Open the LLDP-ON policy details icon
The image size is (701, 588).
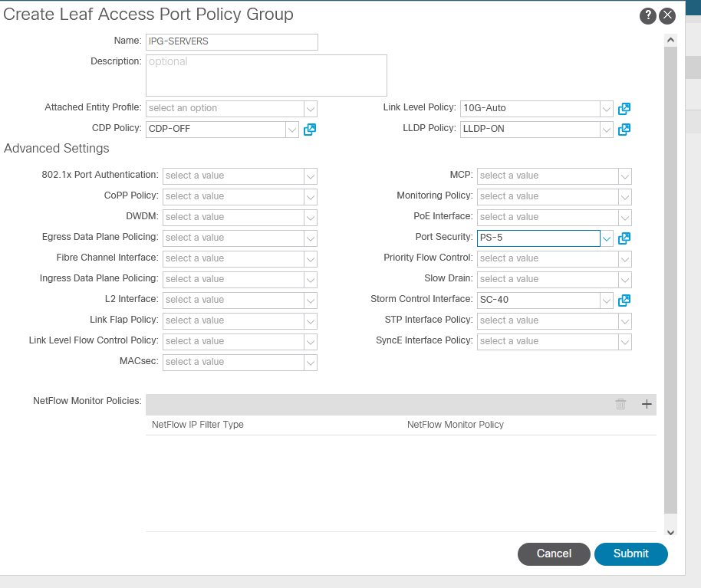pyautogui.click(x=624, y=130)
